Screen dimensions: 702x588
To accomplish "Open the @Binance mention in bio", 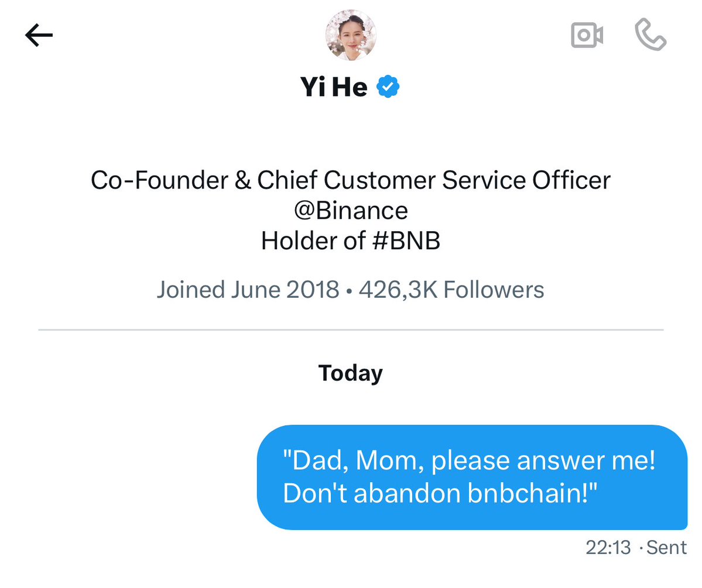I will click(x=351, y=210).
